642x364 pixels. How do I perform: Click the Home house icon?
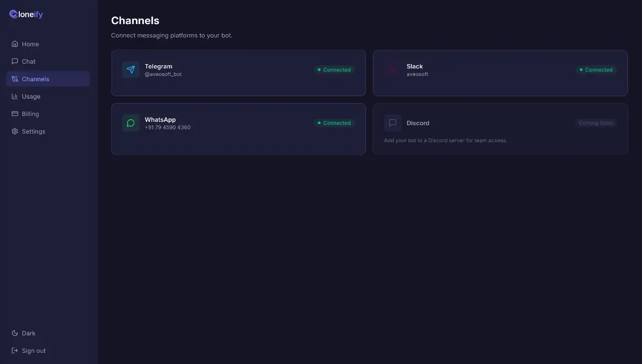point(15,44)
